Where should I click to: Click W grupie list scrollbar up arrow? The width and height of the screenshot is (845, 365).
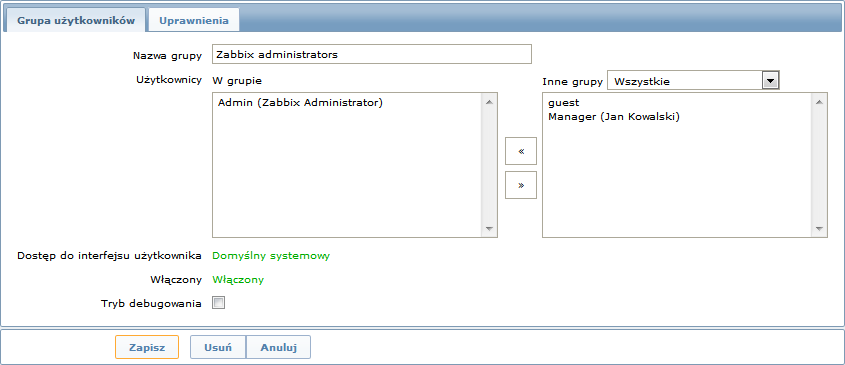click(x=489, y=102)
